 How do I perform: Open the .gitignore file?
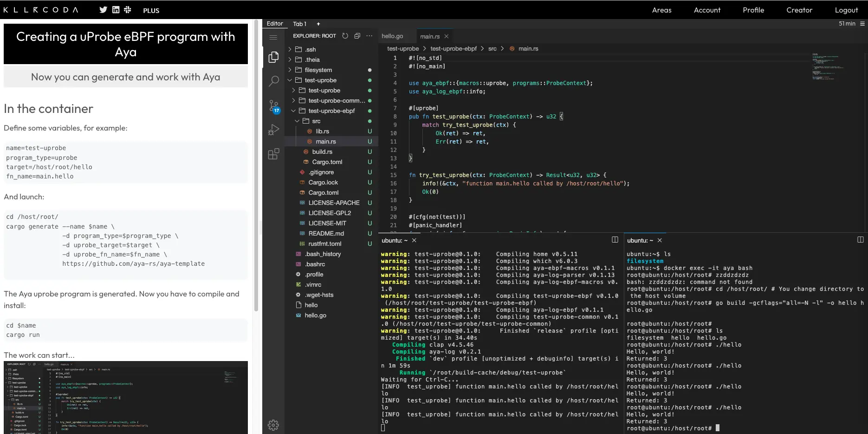click(331, 172)
